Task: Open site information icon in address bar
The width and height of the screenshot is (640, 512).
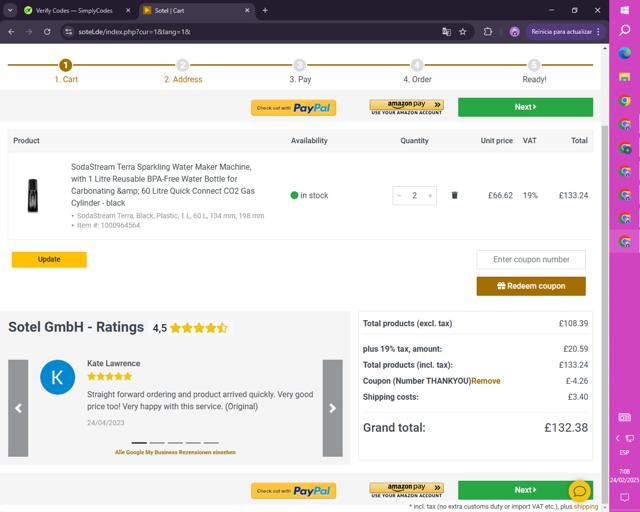Action: [69, 31]
